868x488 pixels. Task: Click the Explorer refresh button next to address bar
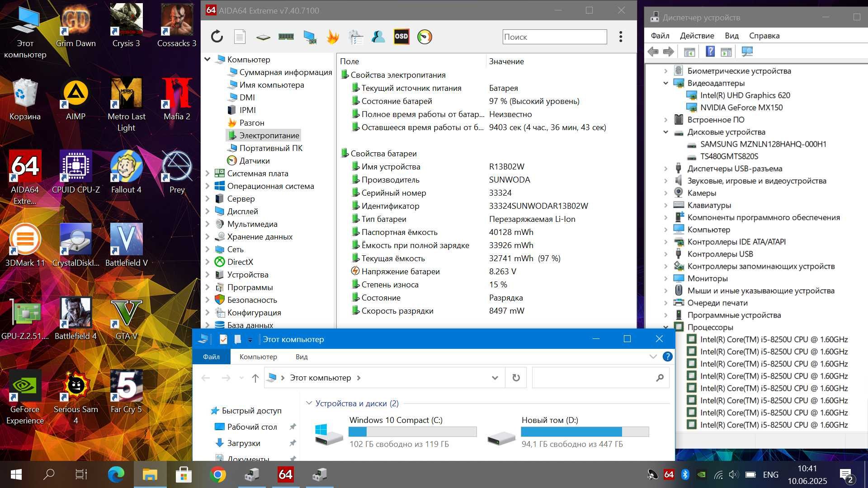(x=516, y=378)
